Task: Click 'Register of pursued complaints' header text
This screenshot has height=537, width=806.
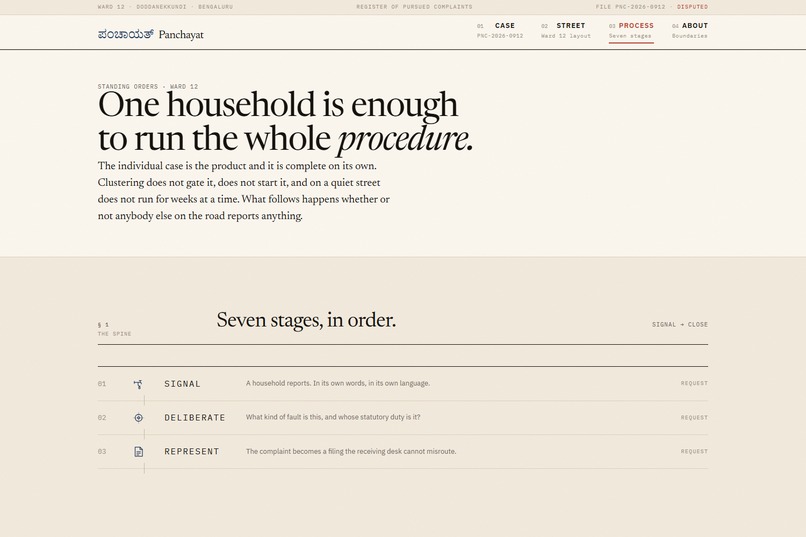Action: pos(414,7)
